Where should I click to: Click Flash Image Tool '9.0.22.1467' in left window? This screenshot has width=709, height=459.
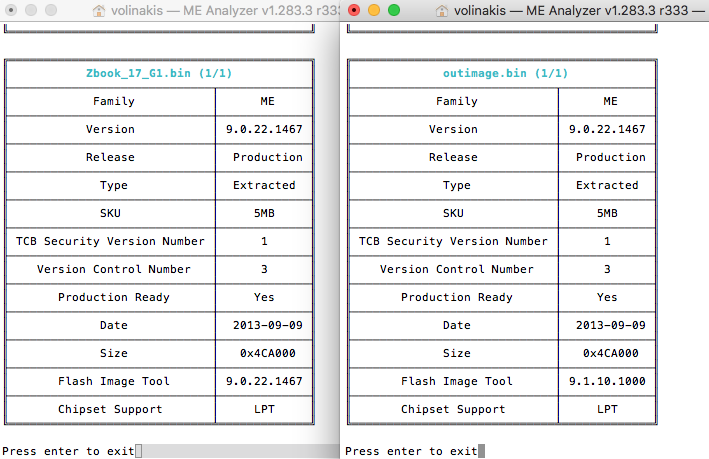(264, 382)
